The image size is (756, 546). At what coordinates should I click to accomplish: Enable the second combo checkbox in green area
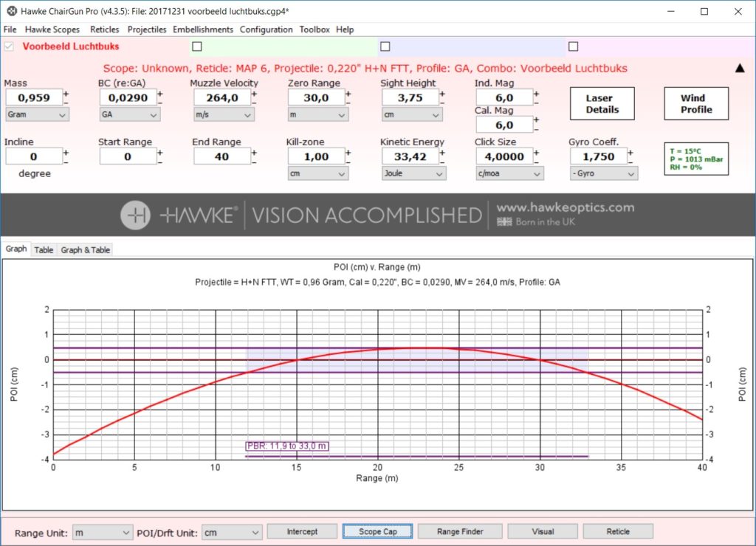[196, 46]
